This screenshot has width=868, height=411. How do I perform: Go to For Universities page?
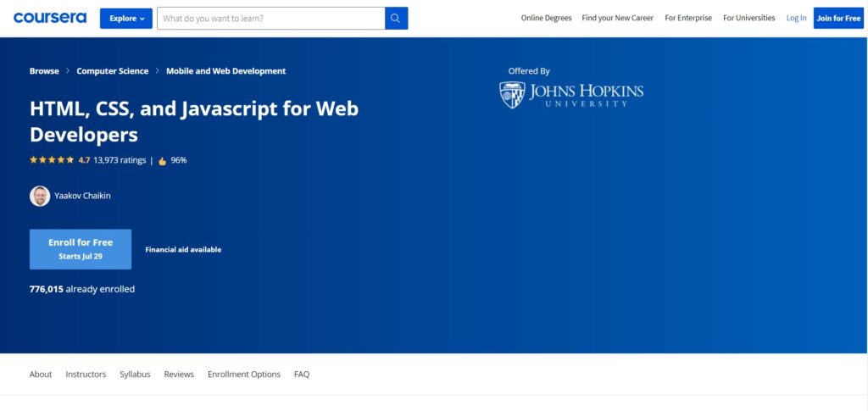coord(749,19)
